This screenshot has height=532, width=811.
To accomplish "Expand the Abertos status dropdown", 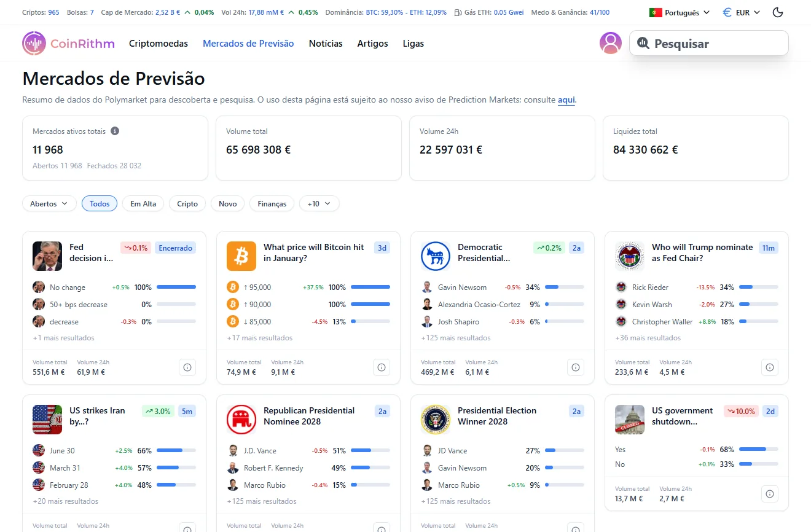I will coord(49,203).
